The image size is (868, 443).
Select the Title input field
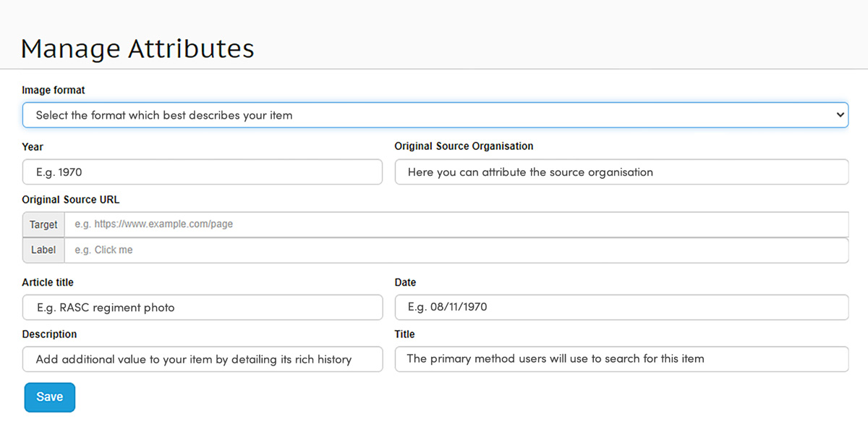tap(621, 359)
